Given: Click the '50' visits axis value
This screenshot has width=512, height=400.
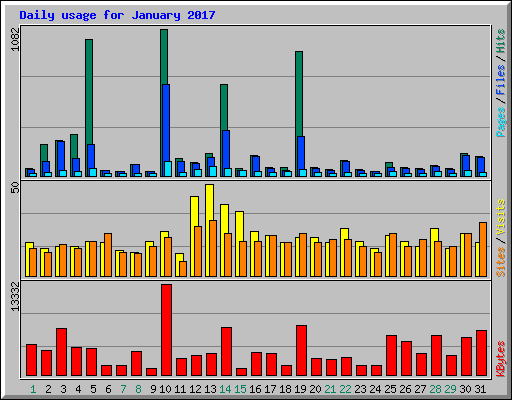Looking at the screenshot, I should (x=15, y=188).
